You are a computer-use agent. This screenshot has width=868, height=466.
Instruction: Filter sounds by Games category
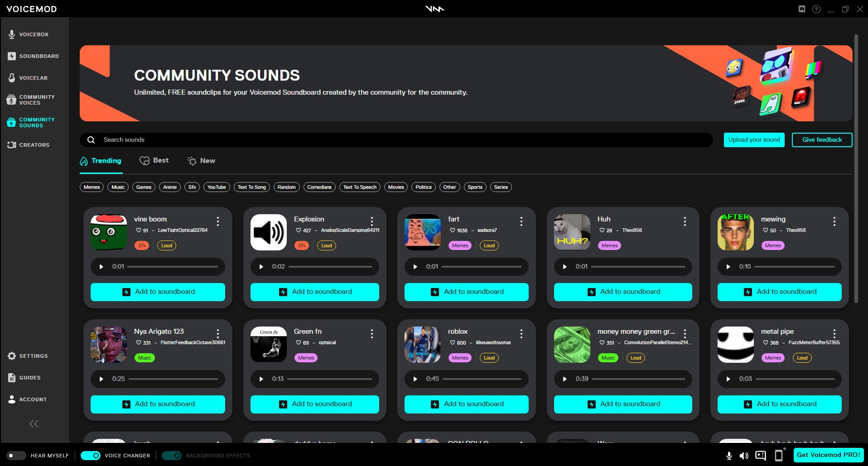[x=144, y=187]
